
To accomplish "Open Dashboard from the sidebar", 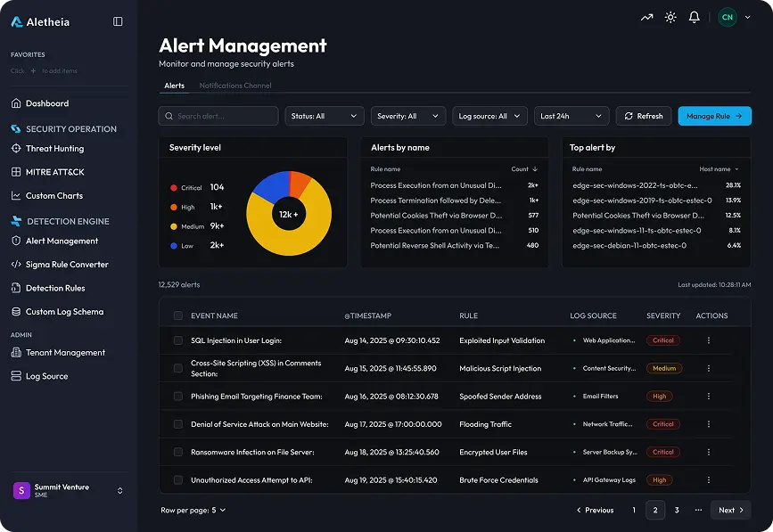I will point(47,103).
